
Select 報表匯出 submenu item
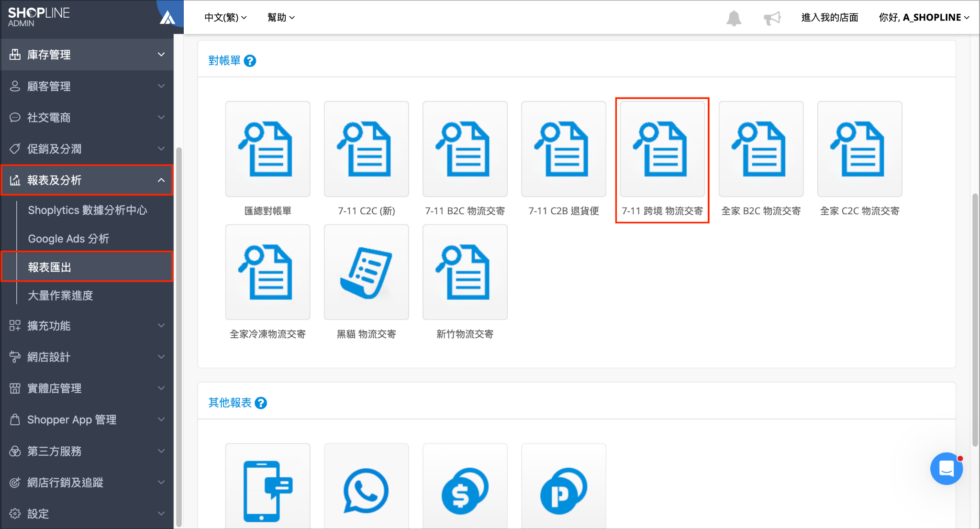87,266
